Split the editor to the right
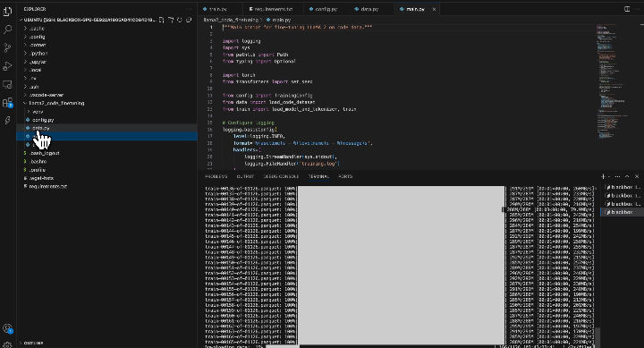The height and width of the screenshot is (348, 644). point(627,9)
